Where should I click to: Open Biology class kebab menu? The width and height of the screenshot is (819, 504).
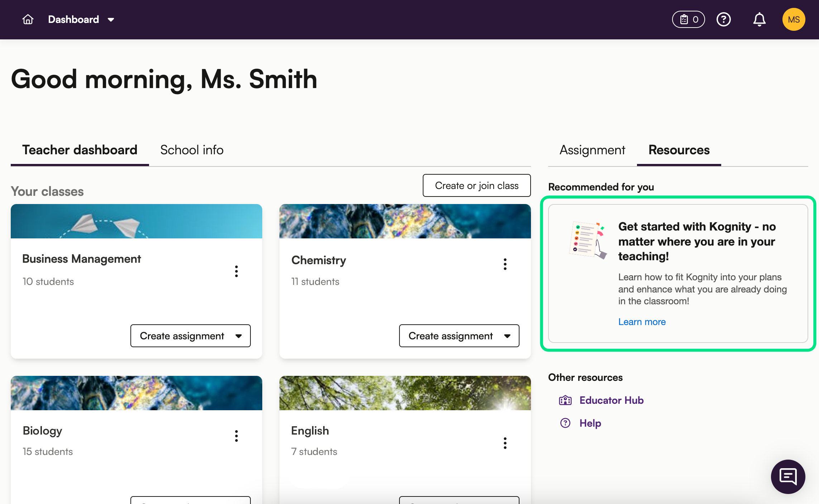coord(236,436)
